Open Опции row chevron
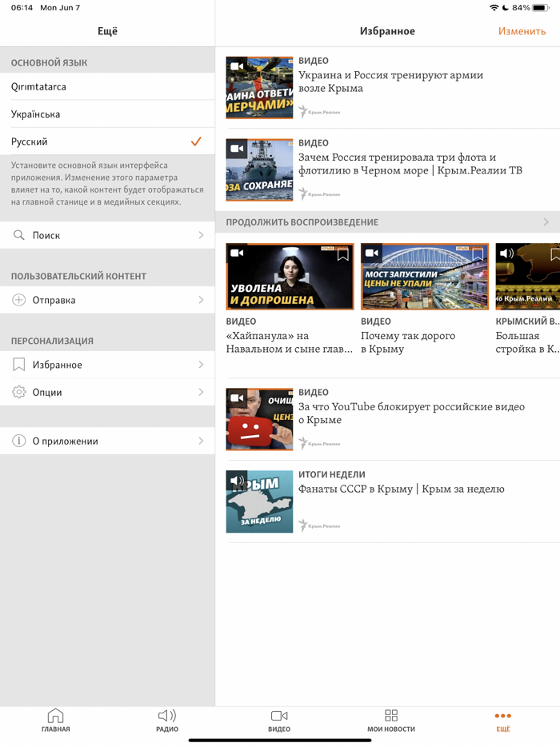The image size is (560, 747). coord(201,392)
